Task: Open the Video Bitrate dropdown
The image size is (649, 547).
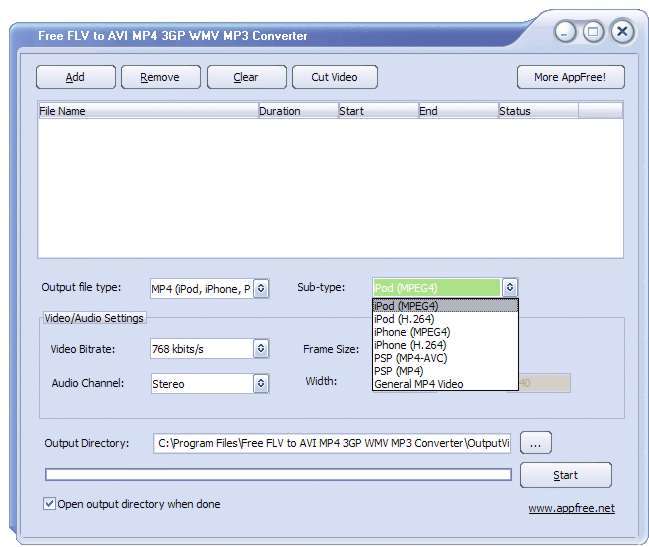Action: point(261,349)
